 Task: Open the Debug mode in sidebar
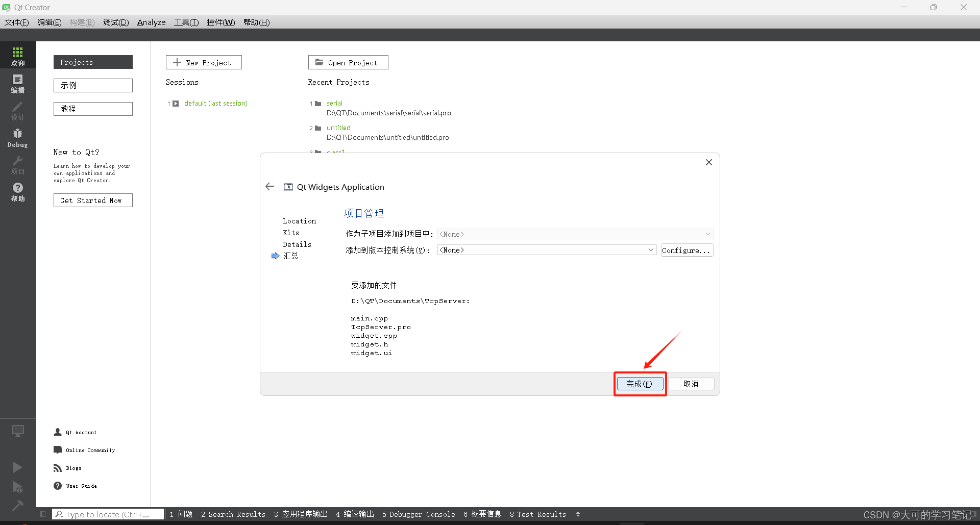(18, 138)
